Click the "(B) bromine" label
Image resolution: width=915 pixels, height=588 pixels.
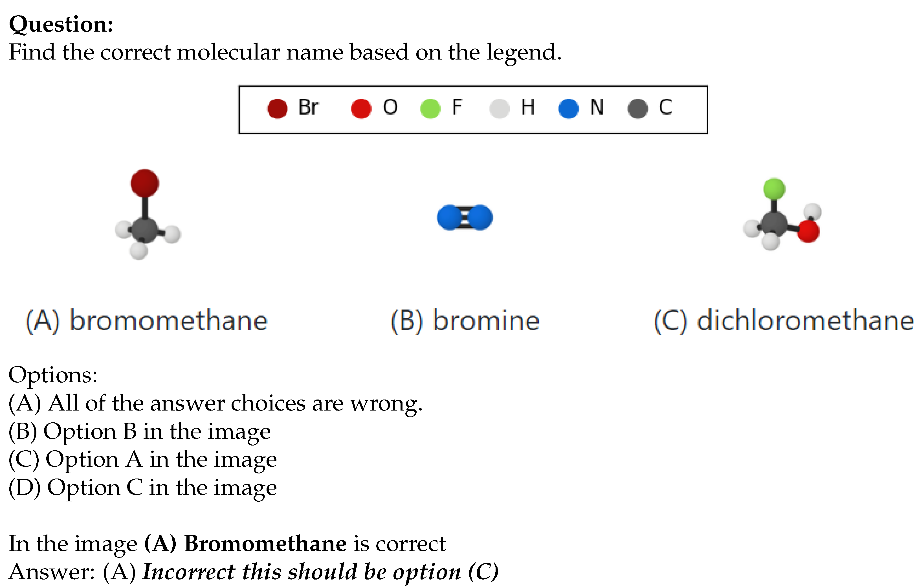pyautogui.click(x=465, y=321)
